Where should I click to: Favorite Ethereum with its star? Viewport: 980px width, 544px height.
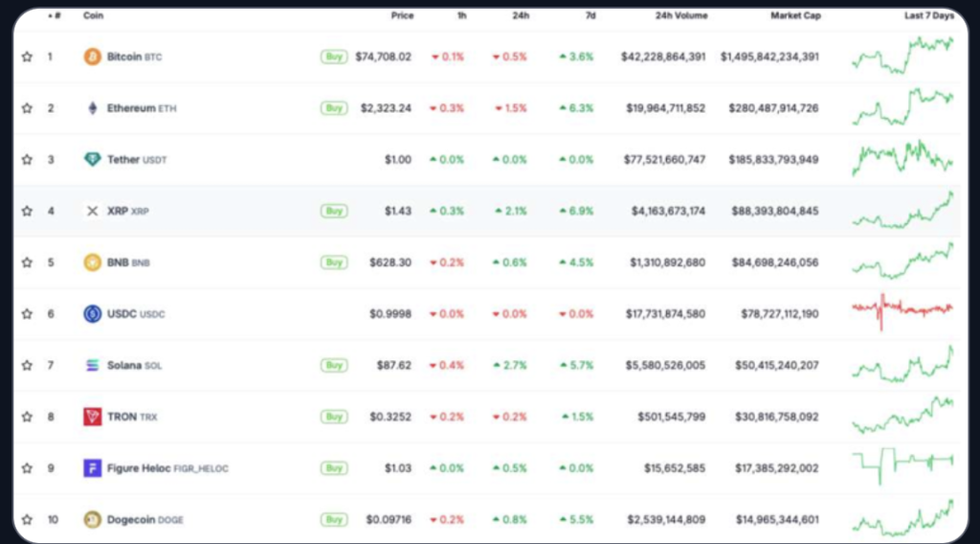click(27, 108)
